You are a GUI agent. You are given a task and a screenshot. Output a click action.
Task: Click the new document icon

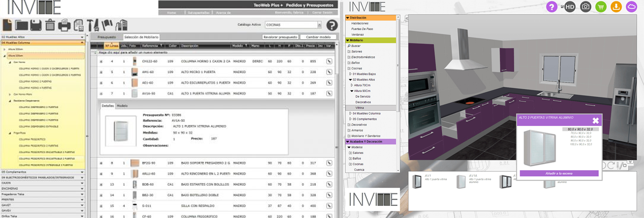(7, 25)
